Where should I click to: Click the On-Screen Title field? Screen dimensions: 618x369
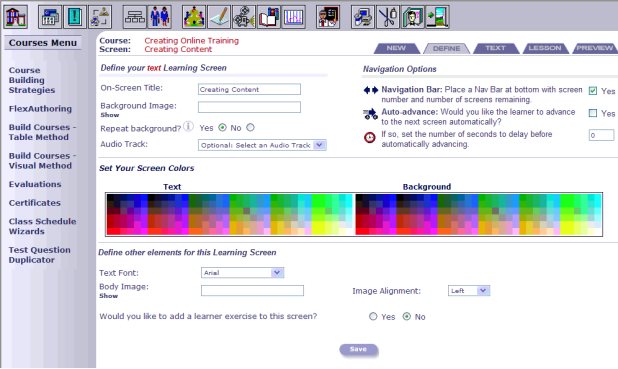[249, 89]
